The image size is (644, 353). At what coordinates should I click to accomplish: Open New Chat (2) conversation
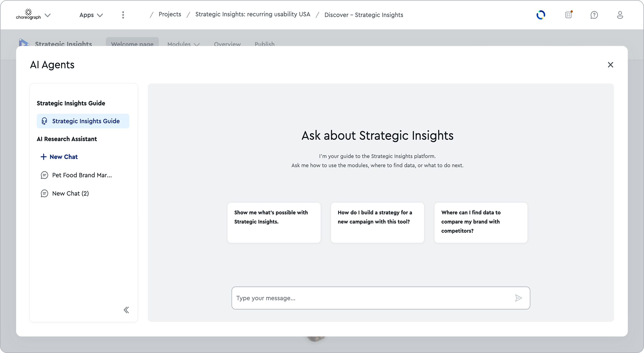[65, 194]
